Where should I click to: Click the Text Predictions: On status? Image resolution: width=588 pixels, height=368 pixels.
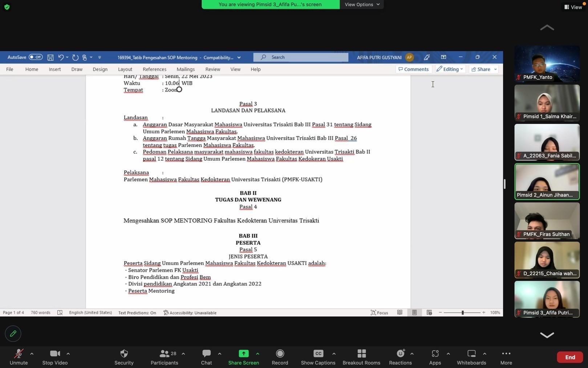[137, 313]
